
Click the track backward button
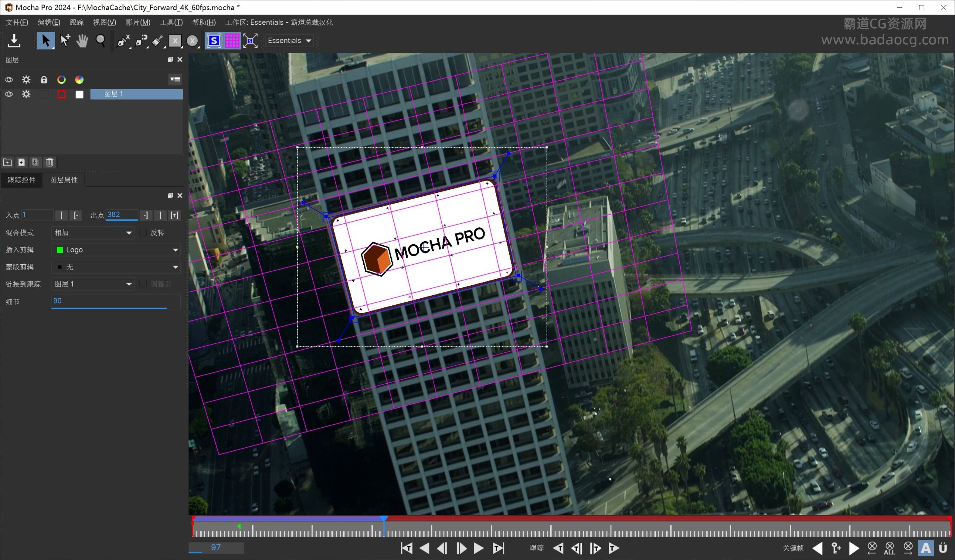(x=558, y=548)
